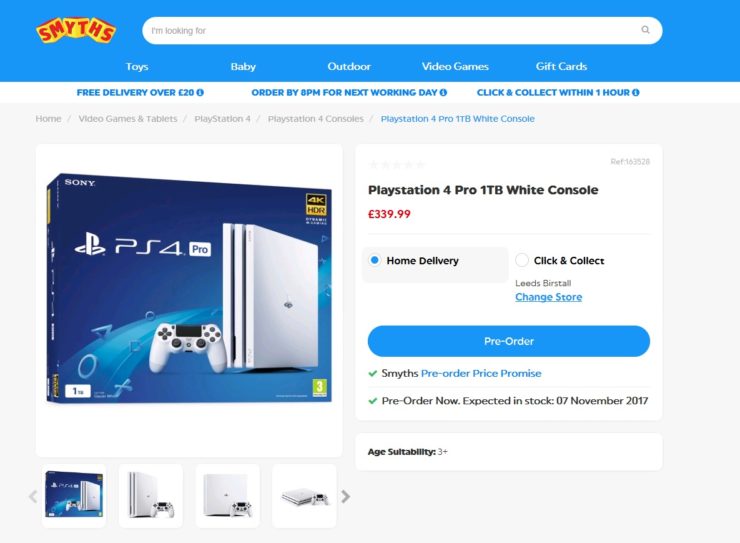Show next thumbnails with right arrow
This screenshot has width=740, height=543.
pyautogui.click(x=345, y=496)
